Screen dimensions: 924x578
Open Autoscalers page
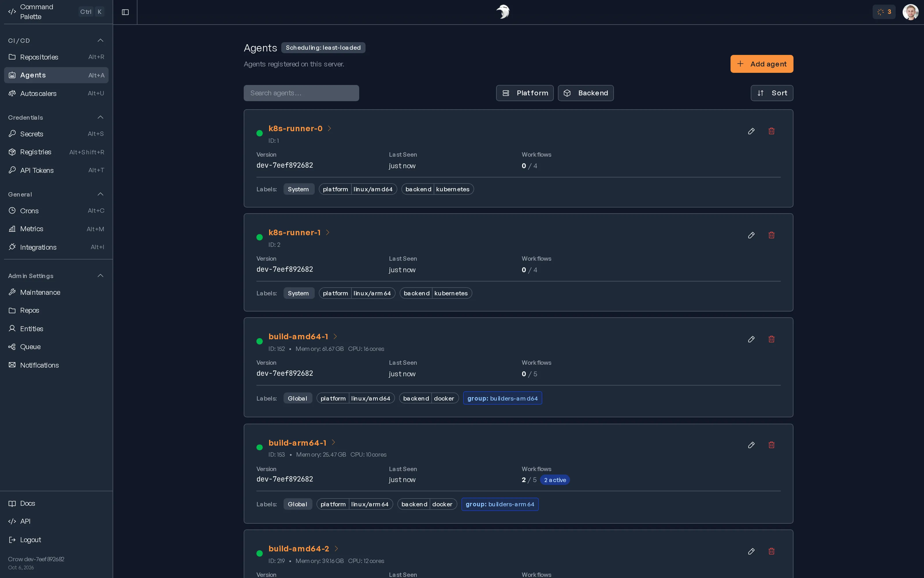coord(56,93)
